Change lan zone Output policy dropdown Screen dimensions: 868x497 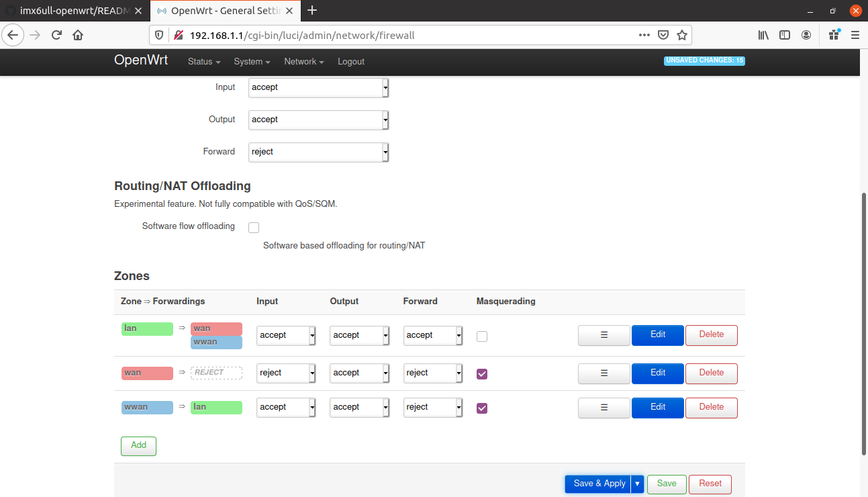coord(359,335)
